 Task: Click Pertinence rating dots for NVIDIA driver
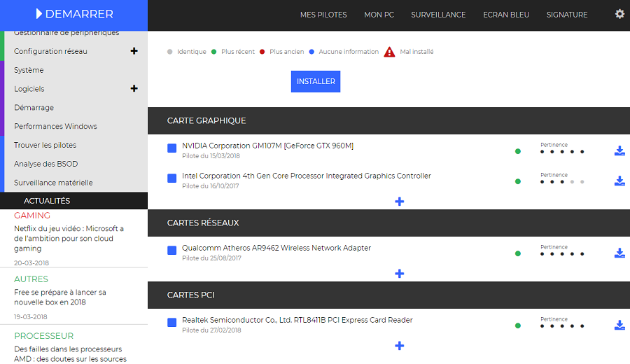pos(562,152)
